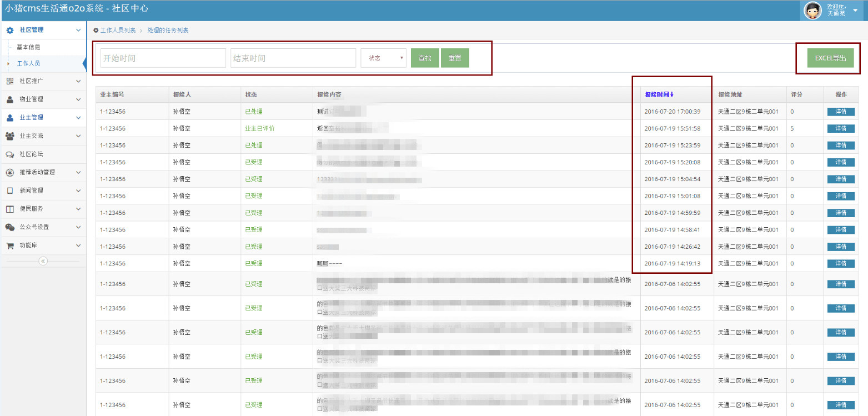Click the 业主交流 group icon
Viewport: 868px width, 416px height.
(10, 136)
